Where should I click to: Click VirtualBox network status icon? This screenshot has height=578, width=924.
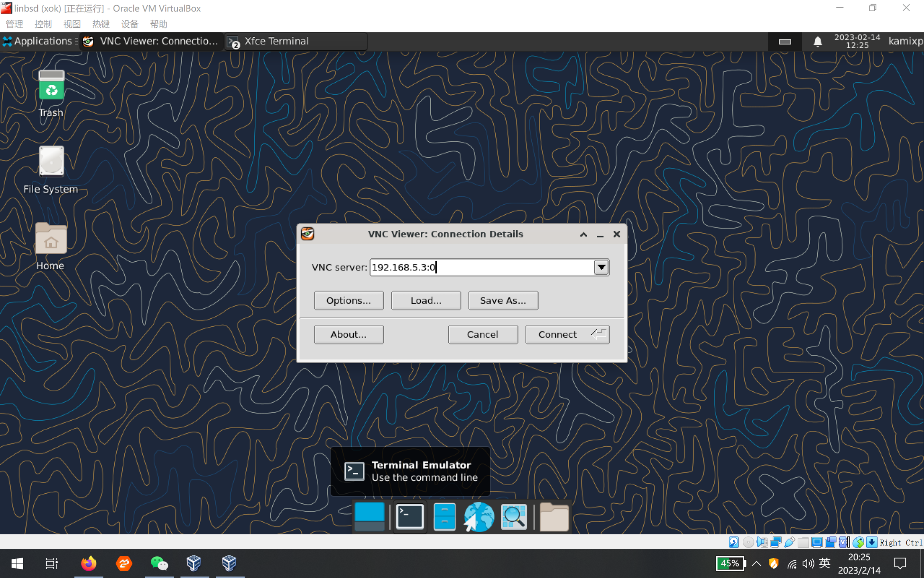tap(776, 542)
